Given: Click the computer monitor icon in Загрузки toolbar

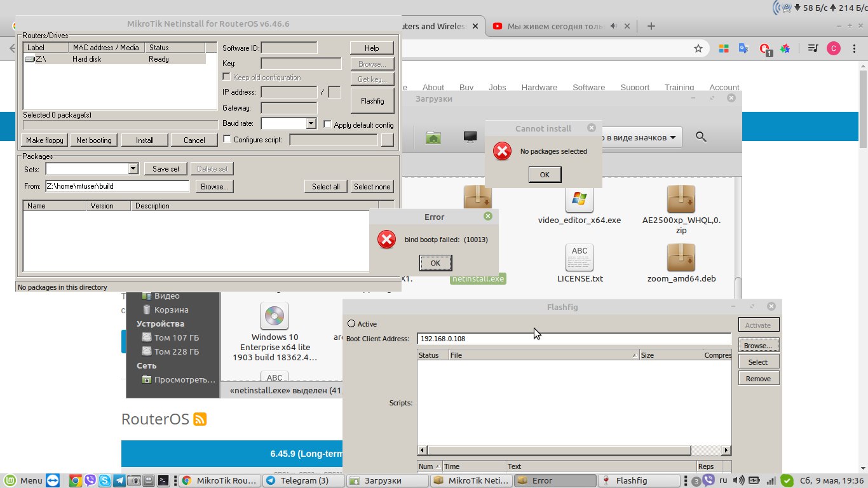Looking at the screenshot, I should click(470, 137).
